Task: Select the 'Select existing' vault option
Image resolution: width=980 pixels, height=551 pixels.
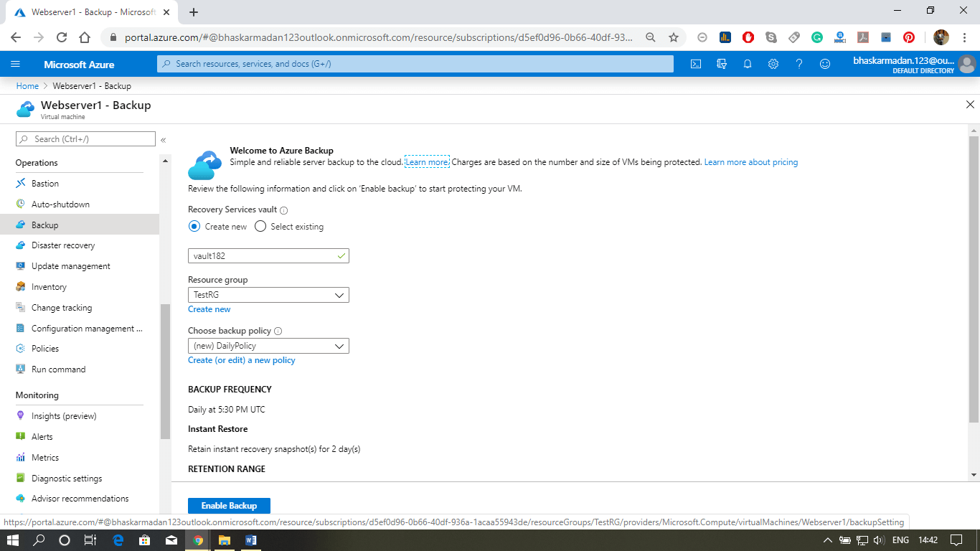Action: click(260, 226)
